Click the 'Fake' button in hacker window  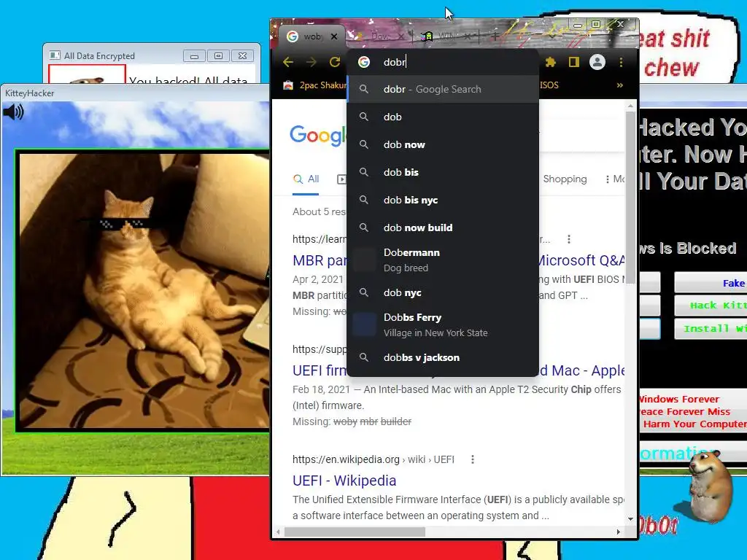pyautogui.click(x=710, y=283)
